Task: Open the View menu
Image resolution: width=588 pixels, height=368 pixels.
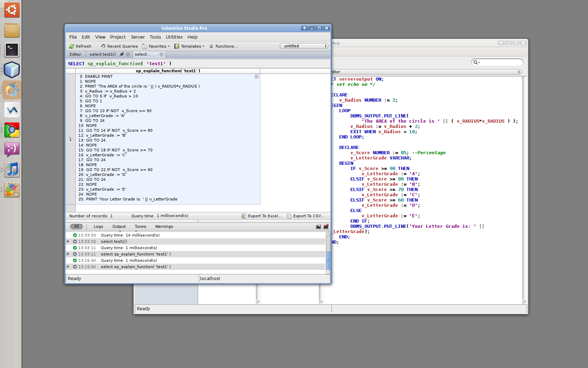Action: [100, 37]
